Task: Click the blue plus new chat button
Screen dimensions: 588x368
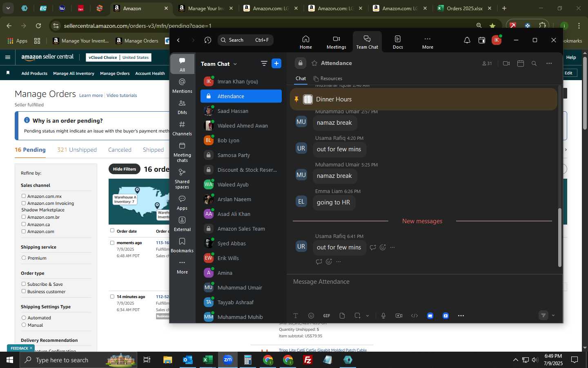Action: (276, 63)
